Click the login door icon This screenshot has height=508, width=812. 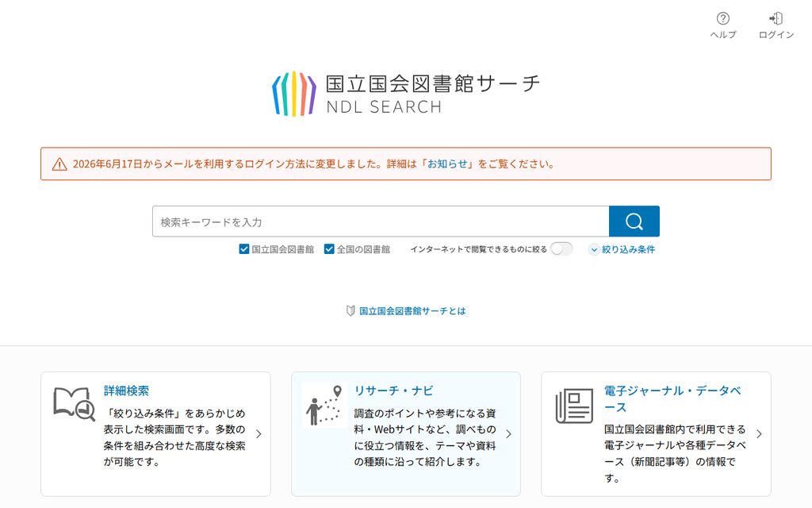tap(776, 19)
